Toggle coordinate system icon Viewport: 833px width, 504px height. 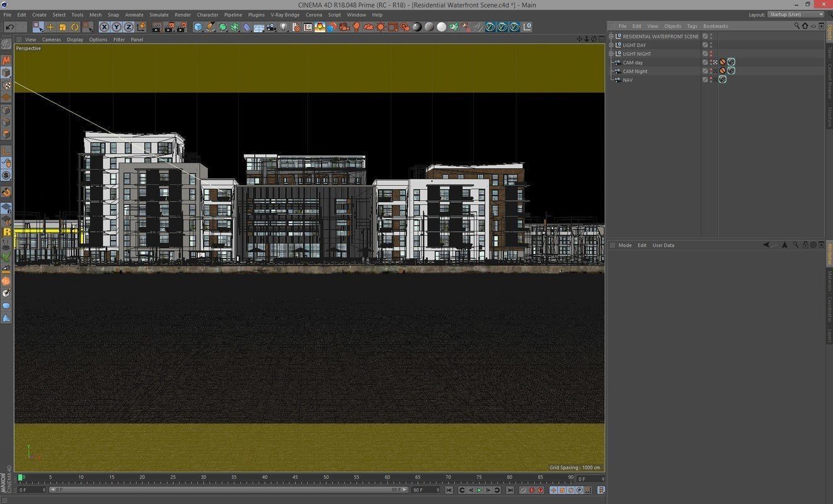pyautogui.click(x=141, y=27)
